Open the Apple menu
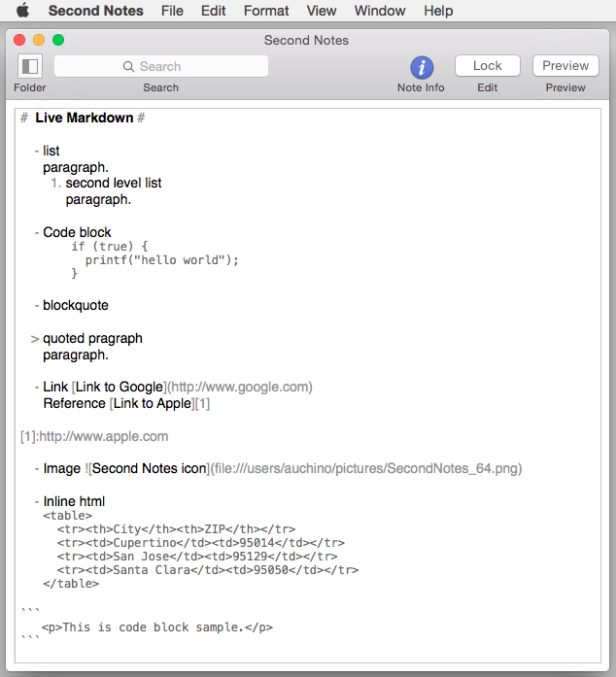Screen dimensions: 616x677 coord(22,10)
